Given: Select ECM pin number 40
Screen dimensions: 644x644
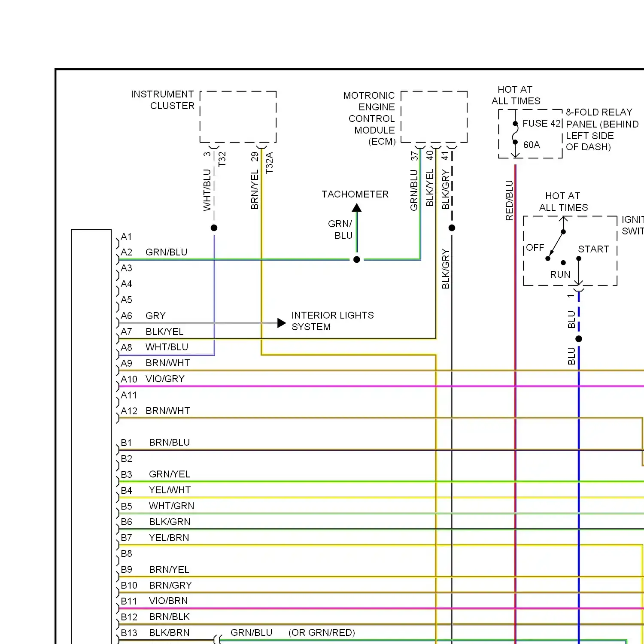Looking at the screenshot, I should tap(430, 155).
